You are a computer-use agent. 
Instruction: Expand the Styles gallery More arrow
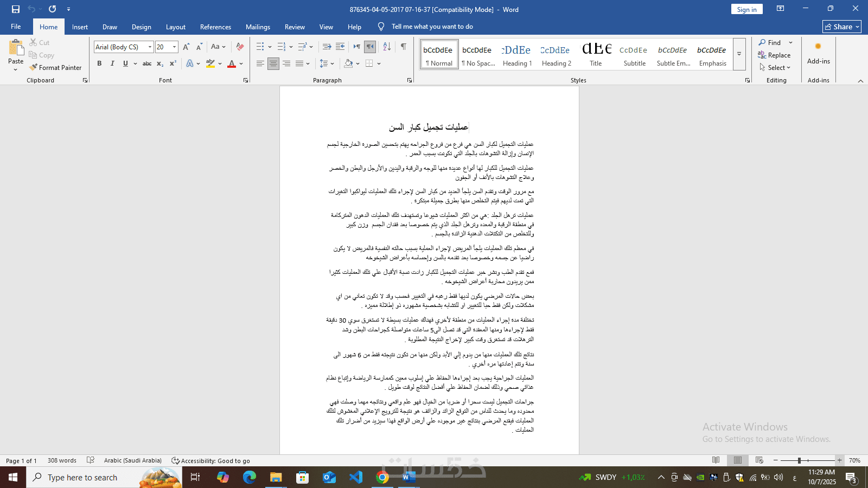tap(739, 54)
